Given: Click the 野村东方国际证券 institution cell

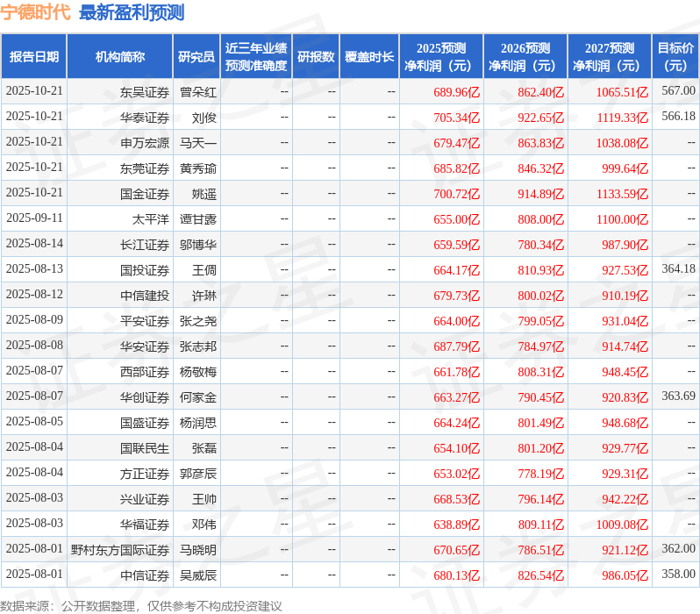Looking at the screenshot, I should pyautogui.click(x=120, y=551).
